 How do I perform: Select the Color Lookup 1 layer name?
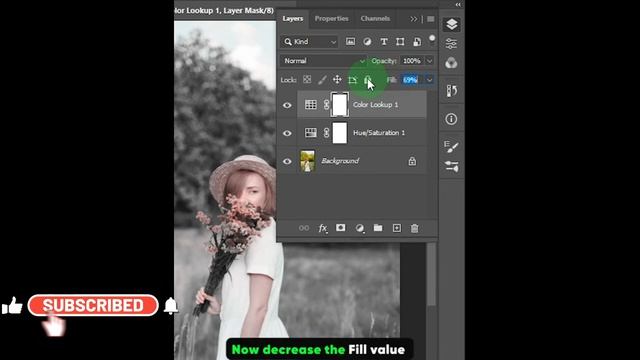(x=376, y=105)
